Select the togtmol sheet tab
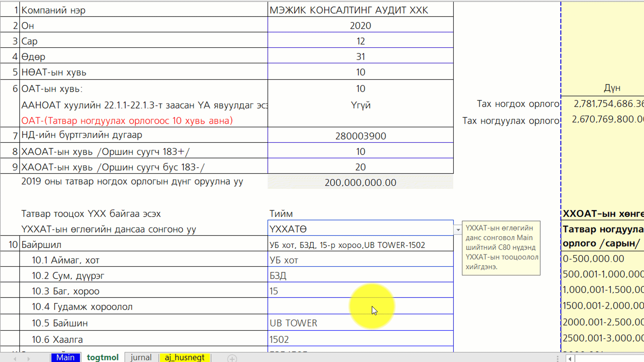644x362 pixels. pyautogui.click(x=103, y=357)
